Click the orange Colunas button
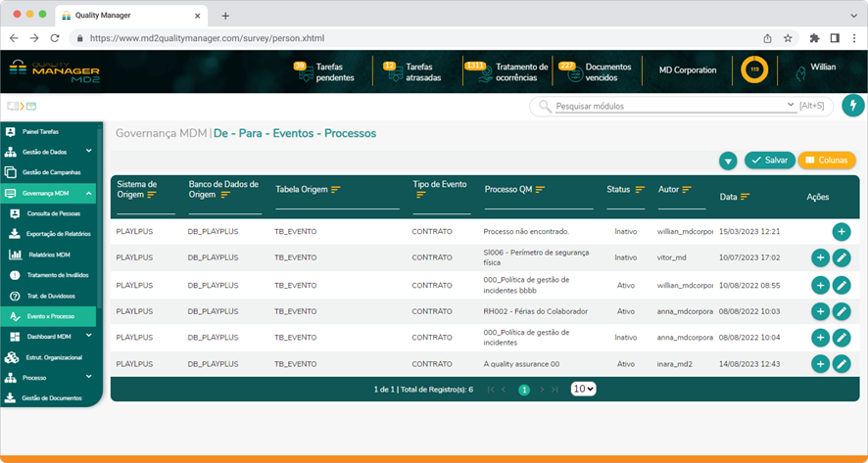The image size is (868, 463). pyautogui.click(x=827, y=161)
